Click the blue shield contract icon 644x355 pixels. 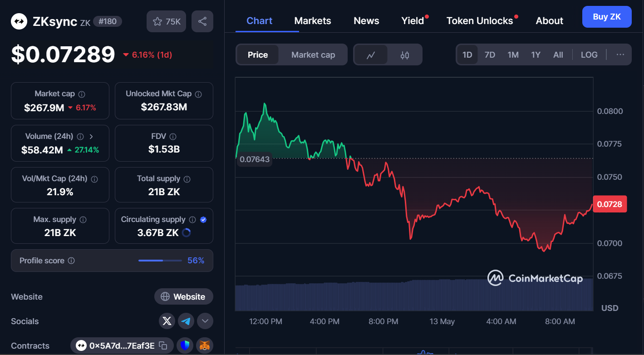point(185,345)
